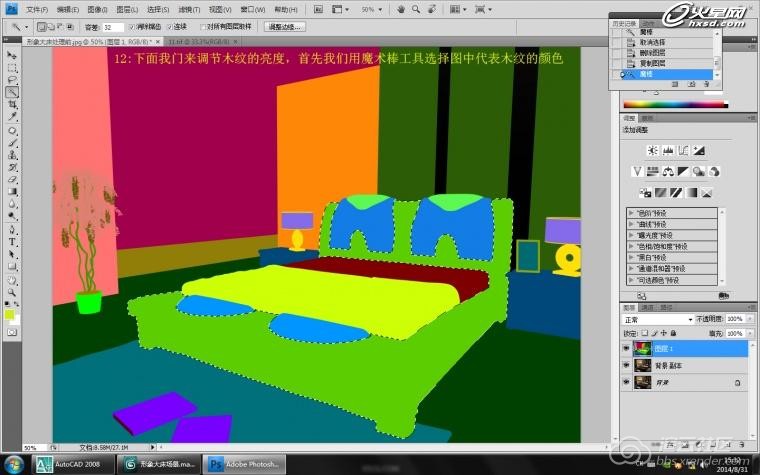
Task: Hide 背景 layer visibility eye
Action: coord(626,382)
